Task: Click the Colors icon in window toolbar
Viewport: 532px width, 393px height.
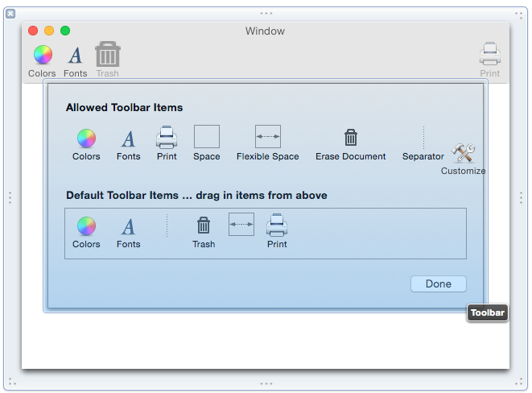Action: pos(43,55)
